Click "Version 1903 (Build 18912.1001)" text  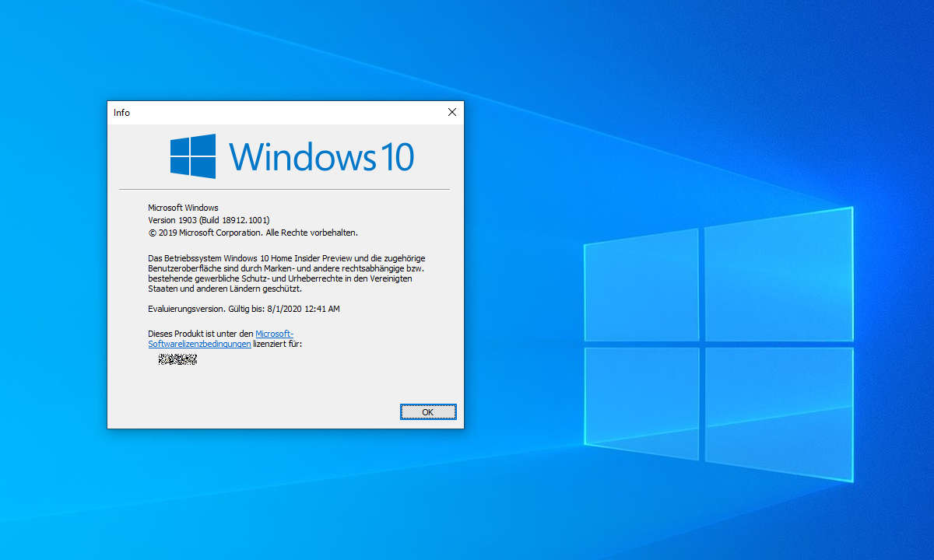click(x=209, y=220)
